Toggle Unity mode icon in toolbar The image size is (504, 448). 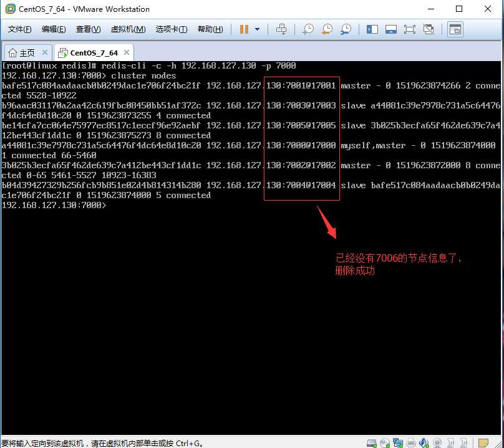(429, 29)
